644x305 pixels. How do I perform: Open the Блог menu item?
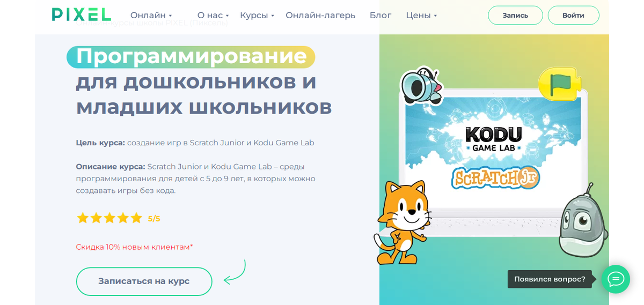380,16
